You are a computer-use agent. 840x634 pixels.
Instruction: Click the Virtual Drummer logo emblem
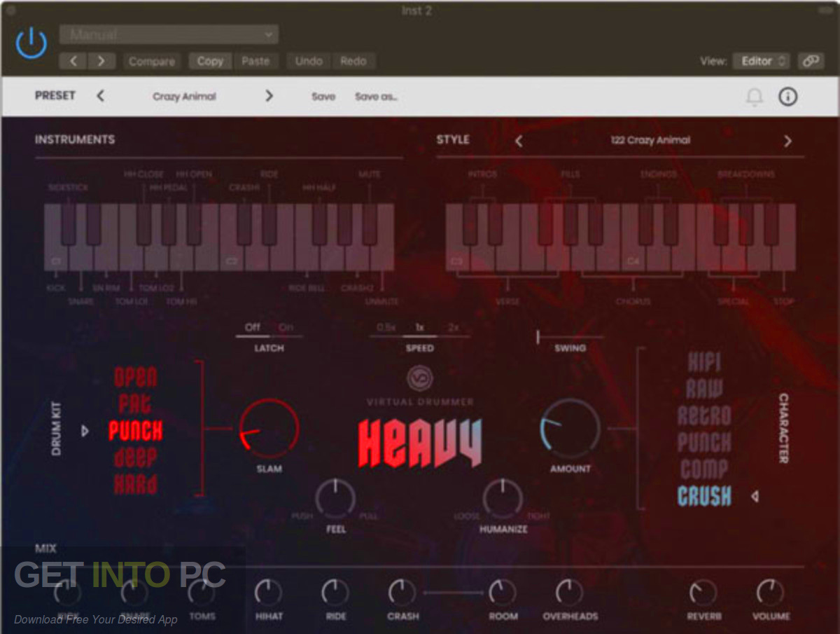pyautogui.click(x=419, y=379)
